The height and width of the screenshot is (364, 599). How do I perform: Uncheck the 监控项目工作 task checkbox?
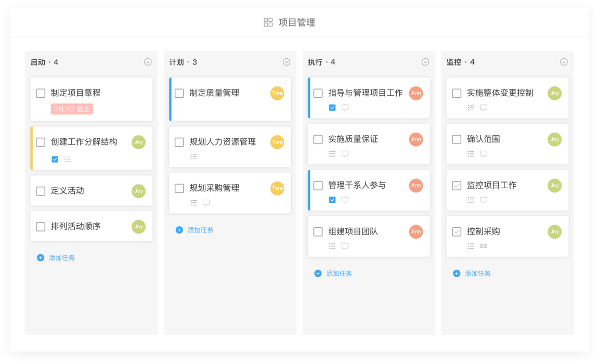[457, 186]
